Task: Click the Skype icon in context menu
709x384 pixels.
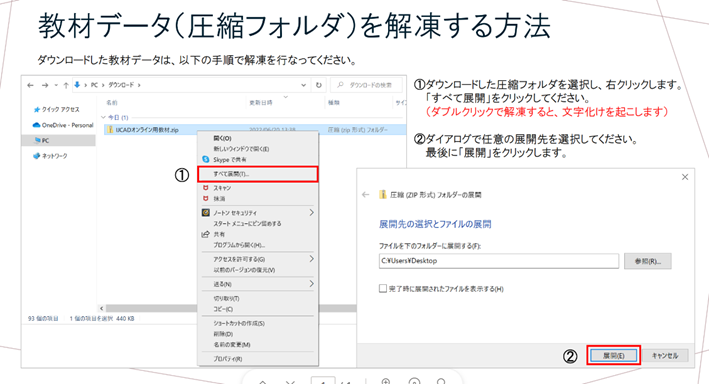Action: 206,159
